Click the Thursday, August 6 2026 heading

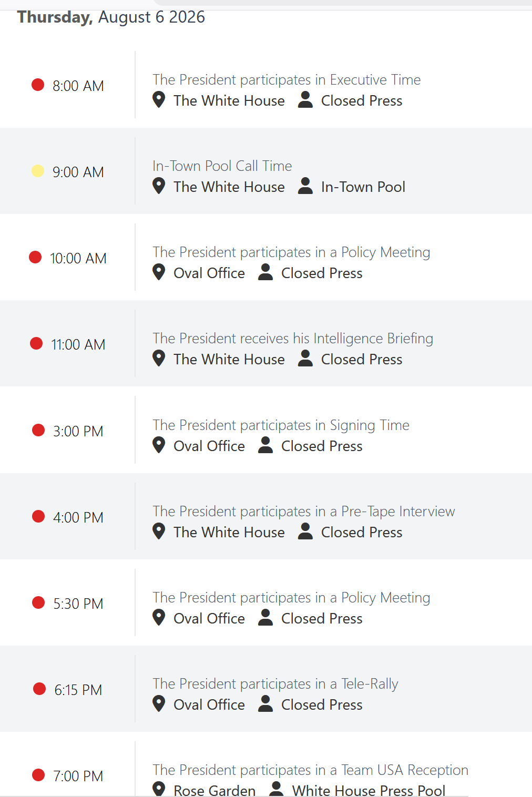click(x=111, y=17)
